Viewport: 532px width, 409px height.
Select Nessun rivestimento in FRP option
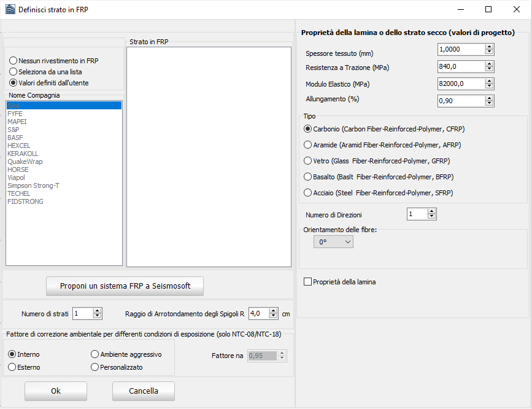point(13,61)
